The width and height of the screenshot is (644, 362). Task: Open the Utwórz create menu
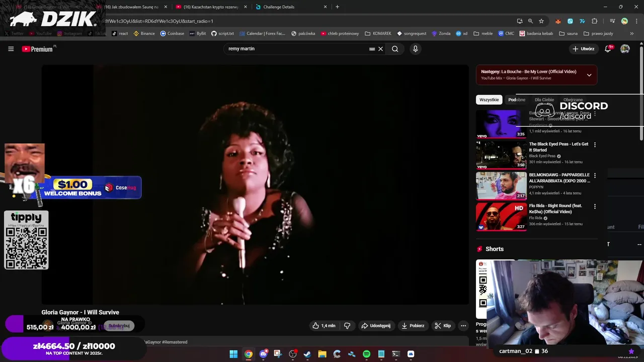coord(583,49)
